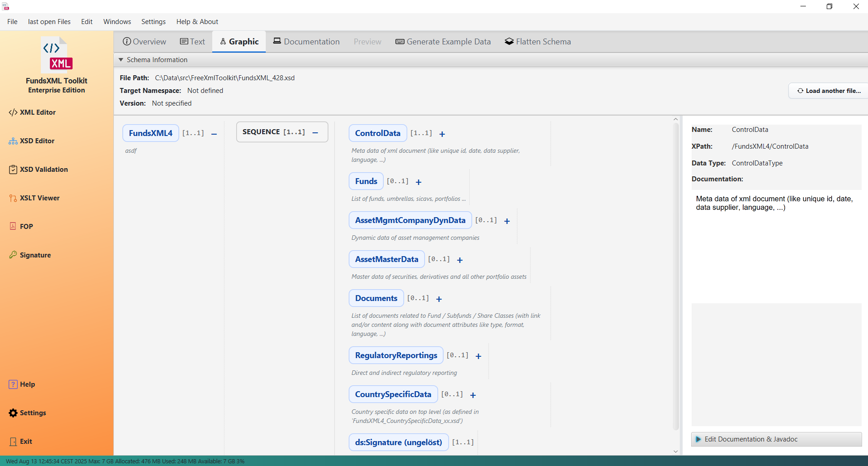The height and width of the screenshot is (466, 868).
Task: Click the refresh icon on Load another file
Action: 800,91
